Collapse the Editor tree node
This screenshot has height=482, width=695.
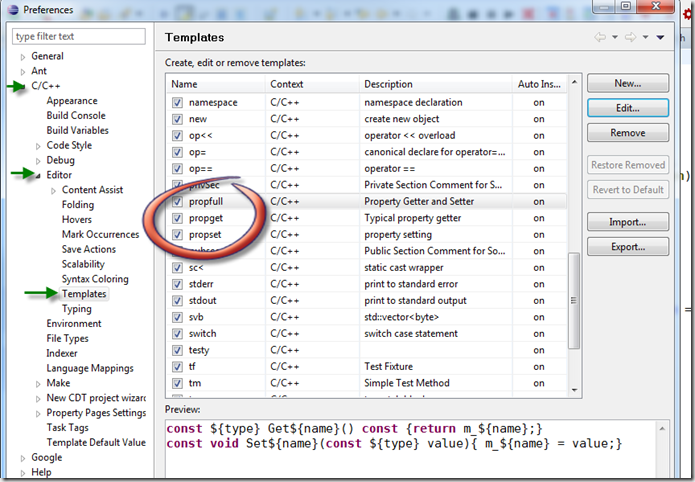click(x=38, y=175)
